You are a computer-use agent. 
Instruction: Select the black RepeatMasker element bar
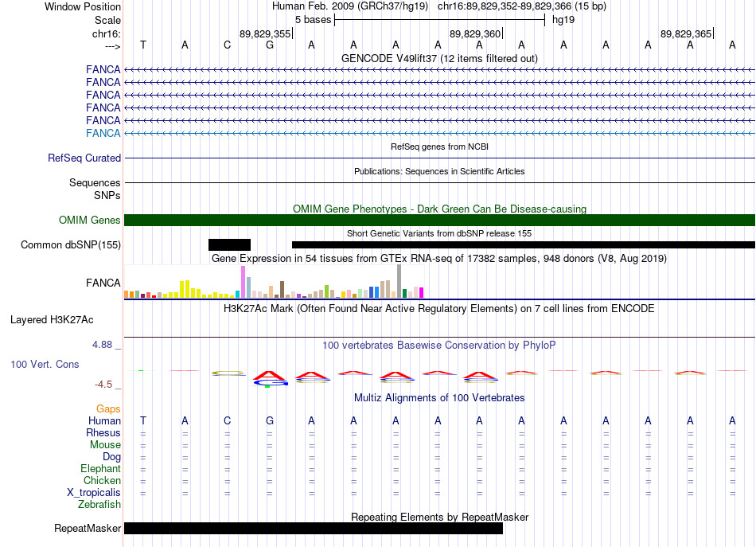click(314, 528)
